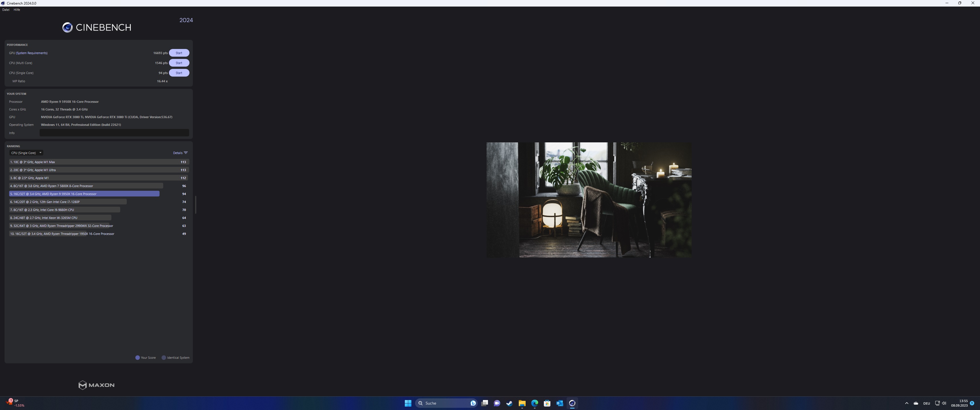Open Outlook from the taskbar
Screen dimensions: 980x410
coord(560,403)
